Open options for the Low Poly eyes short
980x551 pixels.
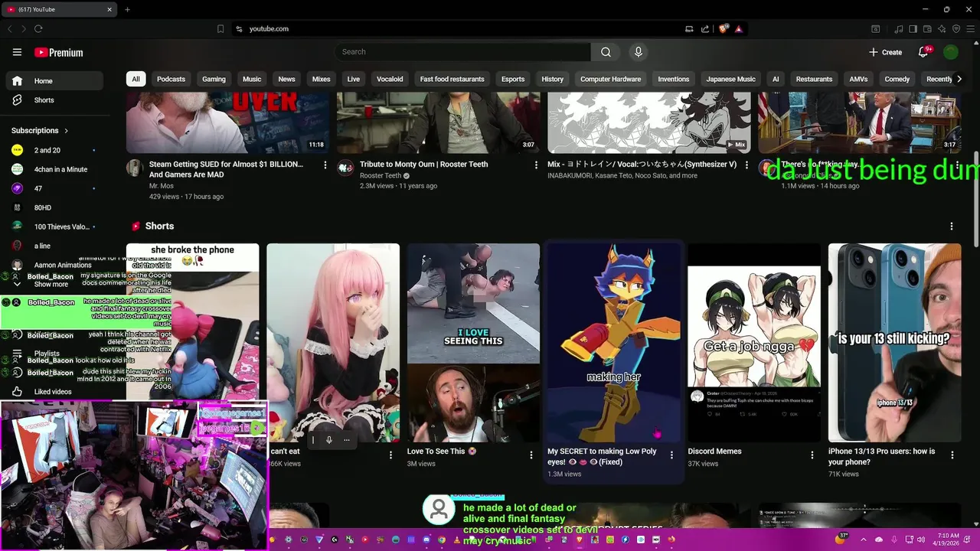point(671,455)
